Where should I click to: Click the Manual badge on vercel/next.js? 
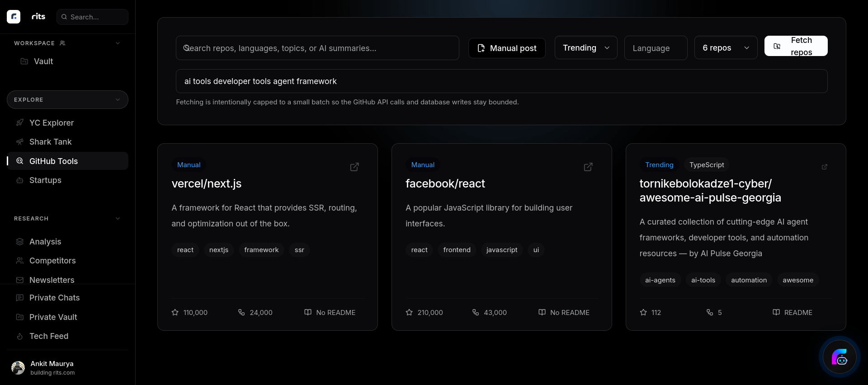point(189,165)
